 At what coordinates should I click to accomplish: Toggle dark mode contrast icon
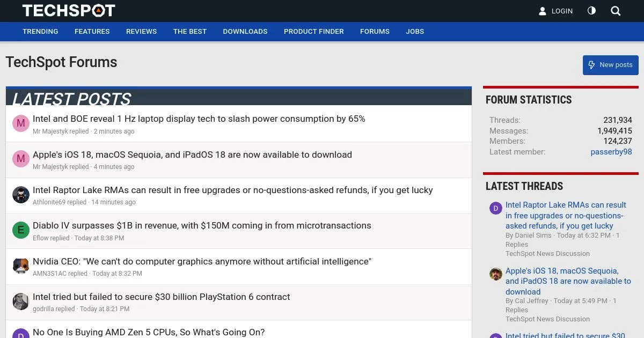click(x=591, y=11)
